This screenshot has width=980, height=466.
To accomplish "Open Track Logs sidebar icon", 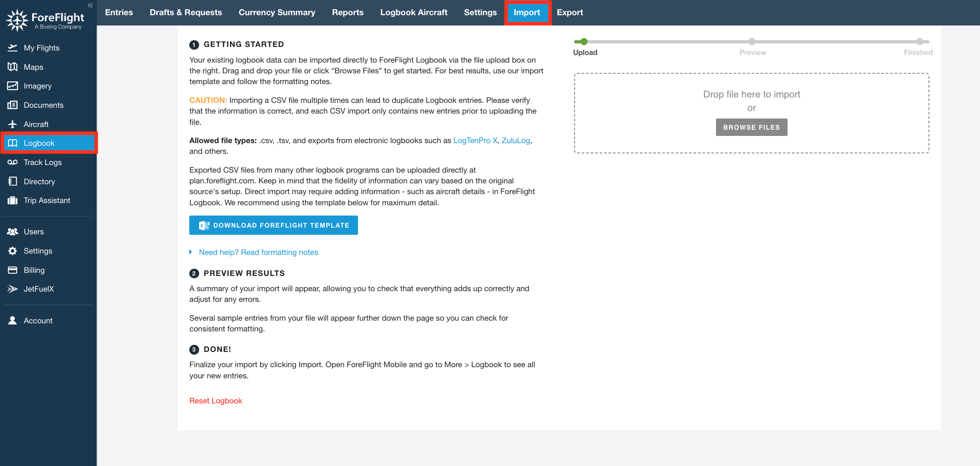I will [13, 162].
